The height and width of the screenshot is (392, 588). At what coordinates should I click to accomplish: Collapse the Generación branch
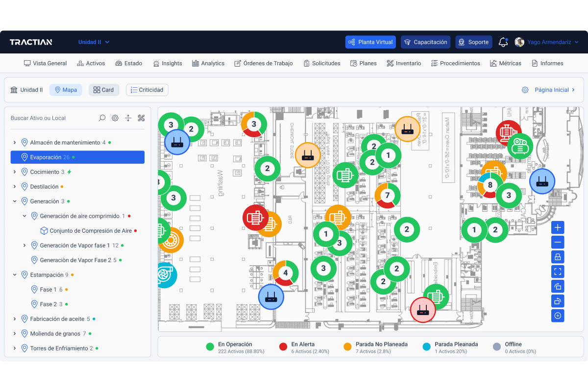point(14,201)
